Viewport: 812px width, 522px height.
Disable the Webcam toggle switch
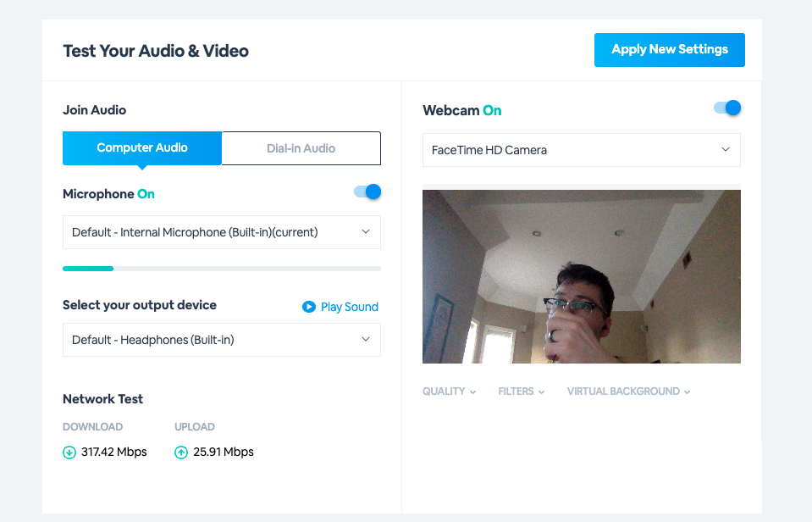tap(726, 108)
